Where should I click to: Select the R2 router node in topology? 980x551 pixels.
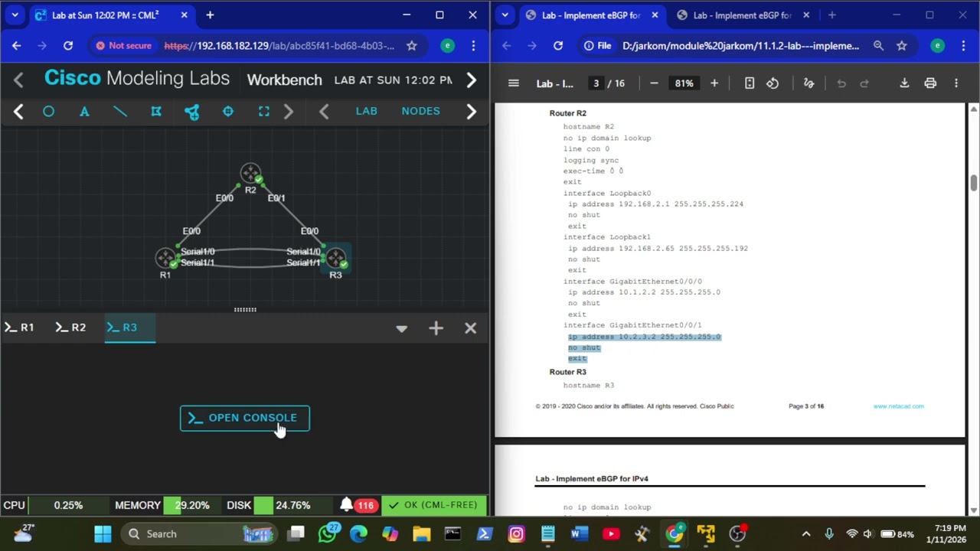pyautogui.click(x=250, y=174)
